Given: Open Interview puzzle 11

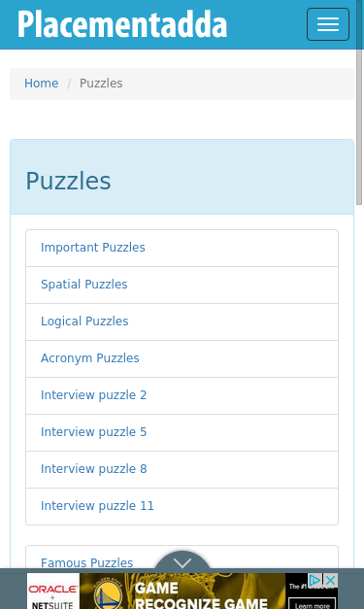Looking at the screenshot, I should coord(182,506).
